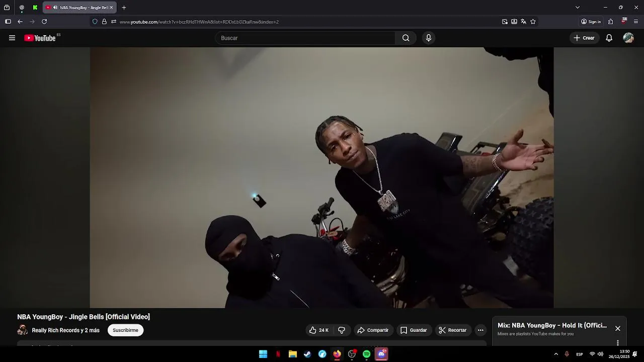Image resolution: width=644 pixels, height=362 pixels.
Task: Click the video title NBA YoungBoy - Jingle Bells
Action: pos(84,317)
